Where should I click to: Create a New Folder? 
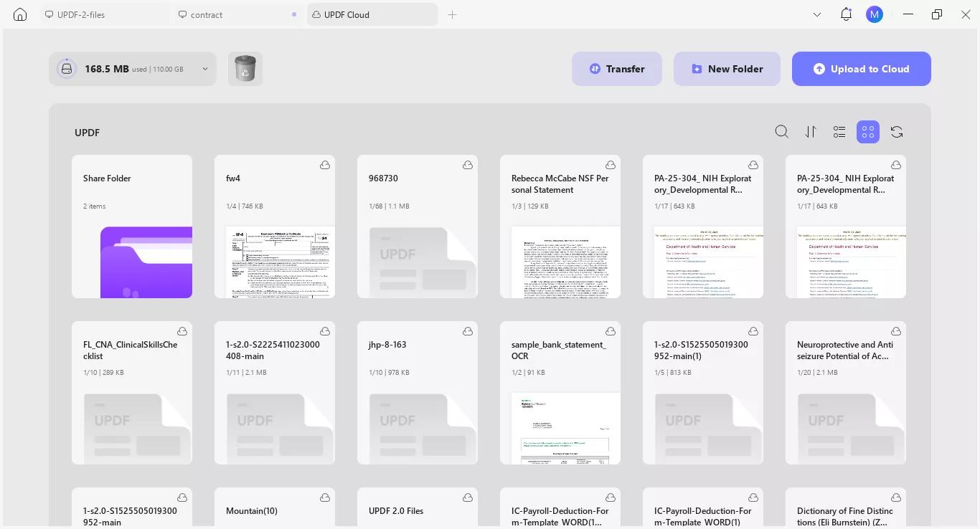pyautogui.click(x=727, y=69)
